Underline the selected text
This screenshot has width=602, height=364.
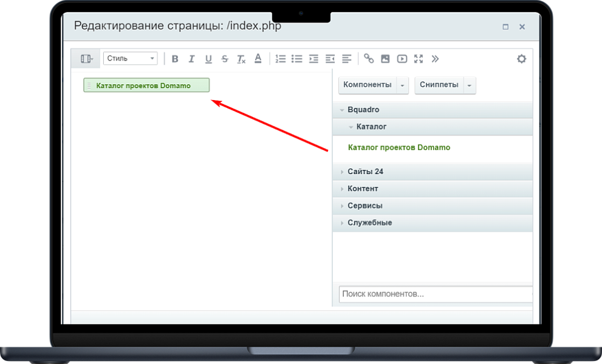click(x=208, y=59)
